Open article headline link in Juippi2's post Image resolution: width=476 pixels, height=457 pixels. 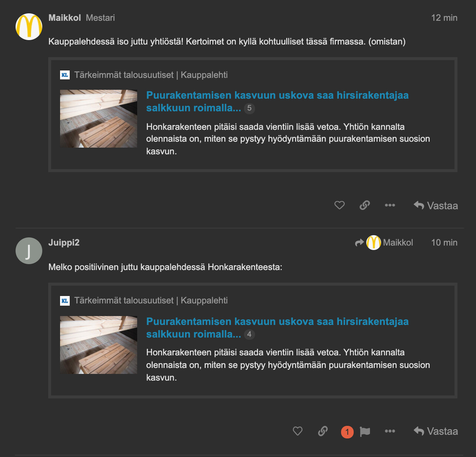277,322
